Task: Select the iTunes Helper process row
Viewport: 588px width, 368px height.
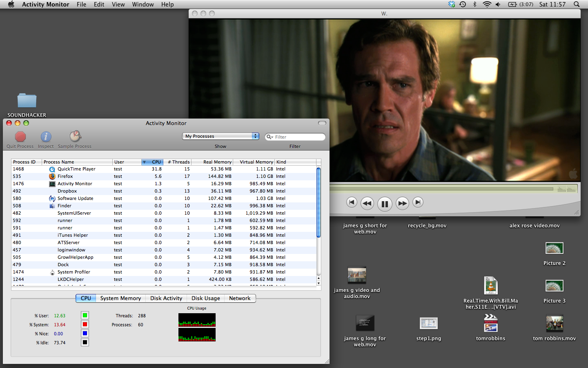Action: click(x=164, y=236)
